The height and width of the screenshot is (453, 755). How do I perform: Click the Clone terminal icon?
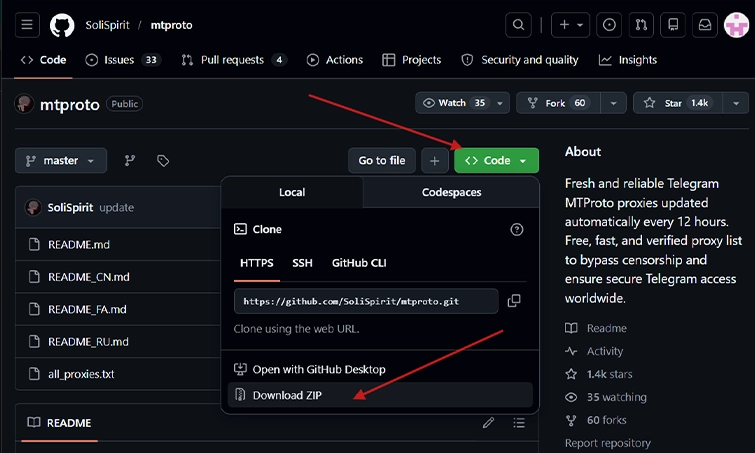click(x=240, y=229)
